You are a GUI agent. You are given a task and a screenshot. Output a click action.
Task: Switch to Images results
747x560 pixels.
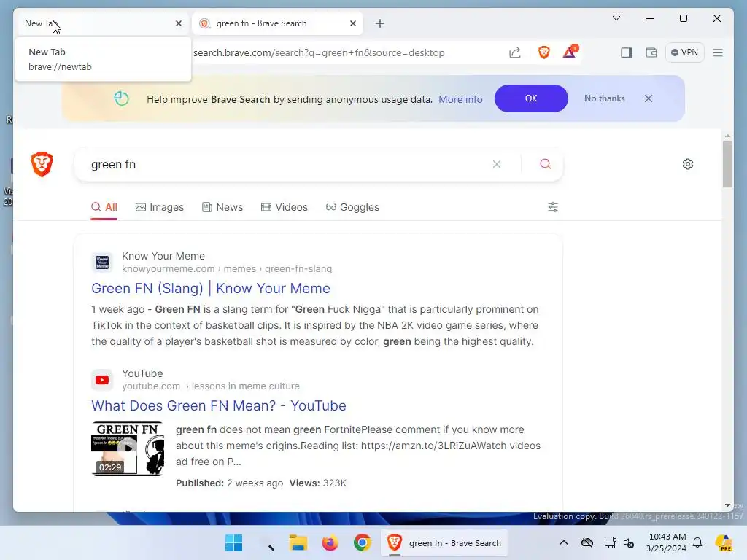[x=160, y=207]
